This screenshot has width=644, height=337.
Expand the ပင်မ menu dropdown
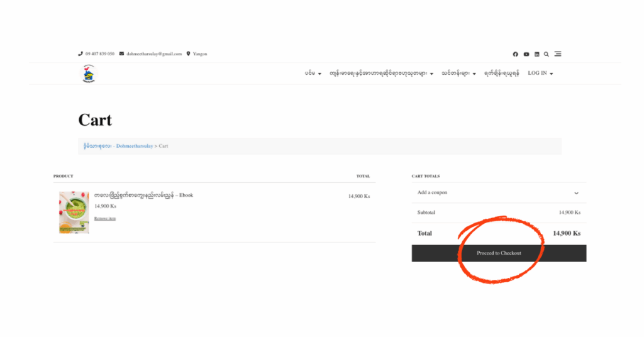(313, 74)
